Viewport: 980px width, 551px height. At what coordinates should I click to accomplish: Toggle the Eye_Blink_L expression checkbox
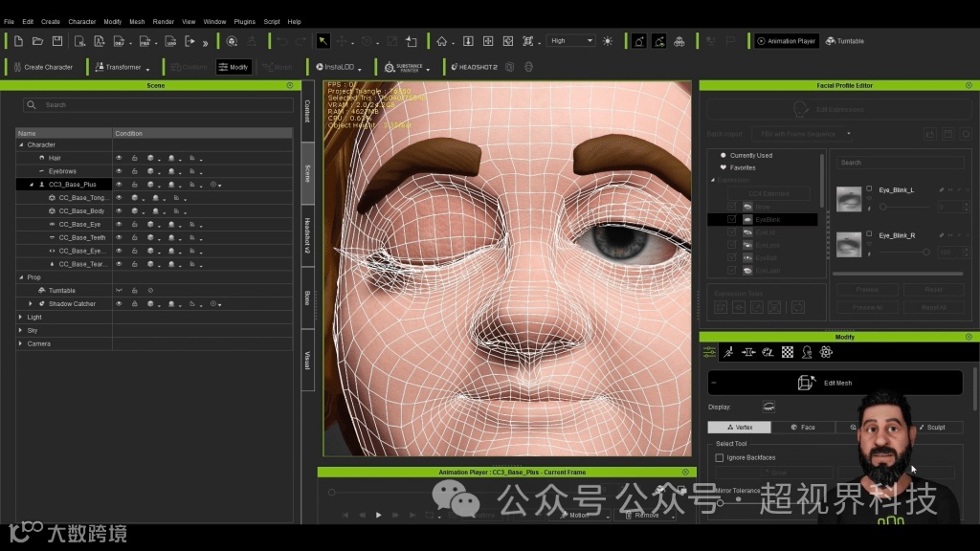(869, 189)
